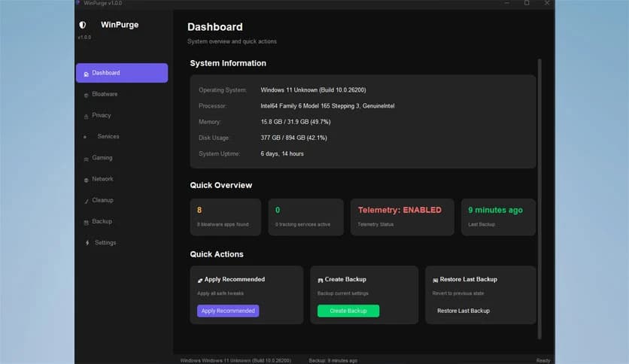Select the 9 minutes ago last backup card
629x364 pixels.
pyautogui.click(x=498, y=217)
